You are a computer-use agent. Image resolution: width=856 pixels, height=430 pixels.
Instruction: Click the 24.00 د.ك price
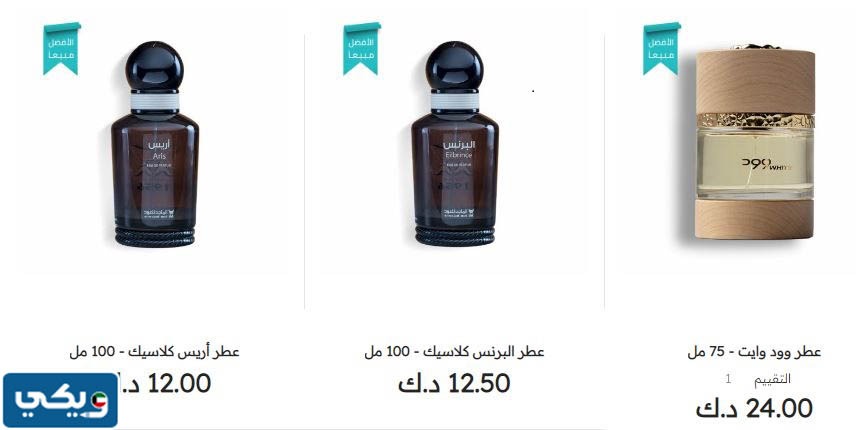(x=754, y=409)
